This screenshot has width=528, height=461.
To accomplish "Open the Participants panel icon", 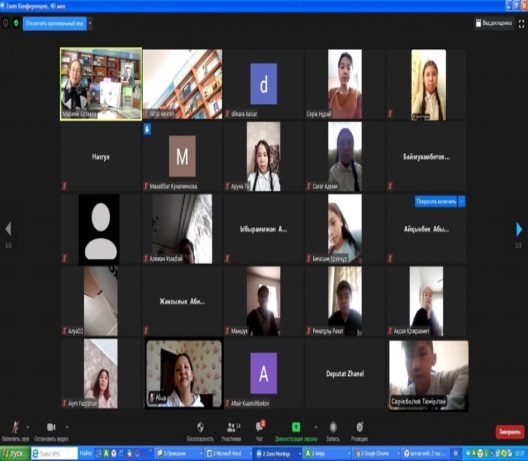I will (231, 427).
